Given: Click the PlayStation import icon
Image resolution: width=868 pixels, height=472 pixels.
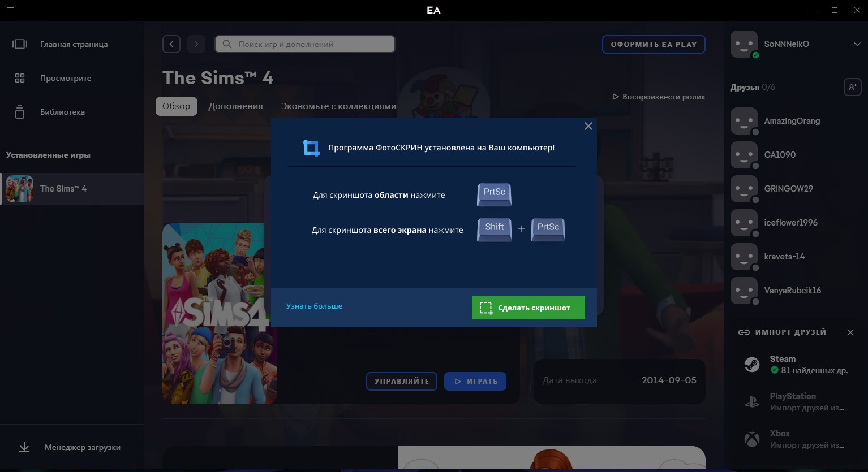Looking at the screenshot, I should tap(751, 402).
